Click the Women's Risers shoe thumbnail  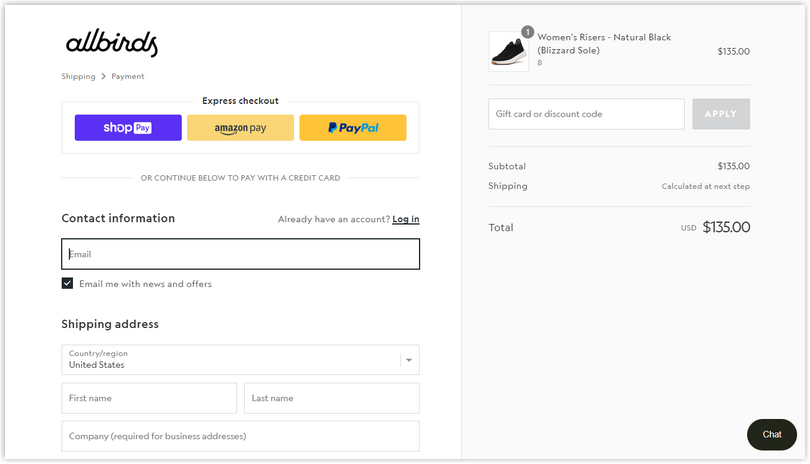[x=508, y=51]
